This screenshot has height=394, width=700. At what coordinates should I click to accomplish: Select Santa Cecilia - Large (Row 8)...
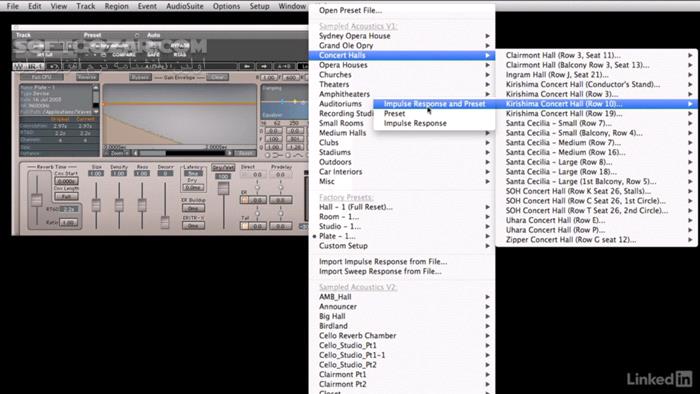[x=596, y=162]
